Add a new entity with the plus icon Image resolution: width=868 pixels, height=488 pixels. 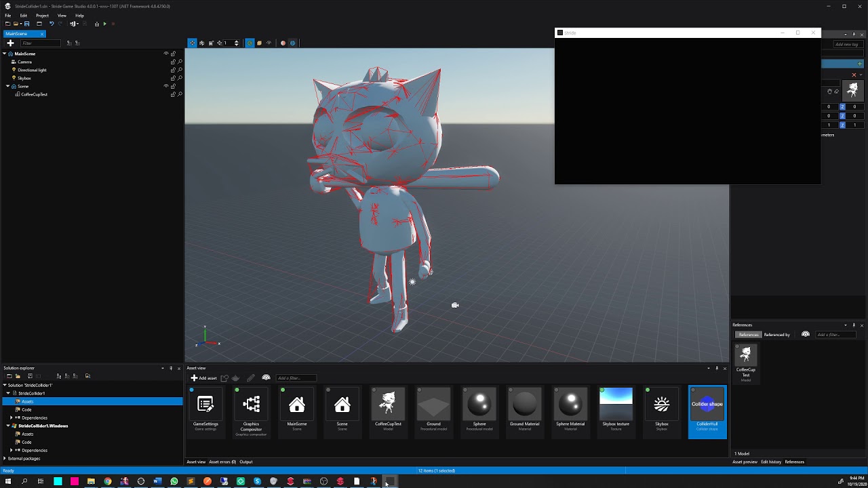[10, 43]
